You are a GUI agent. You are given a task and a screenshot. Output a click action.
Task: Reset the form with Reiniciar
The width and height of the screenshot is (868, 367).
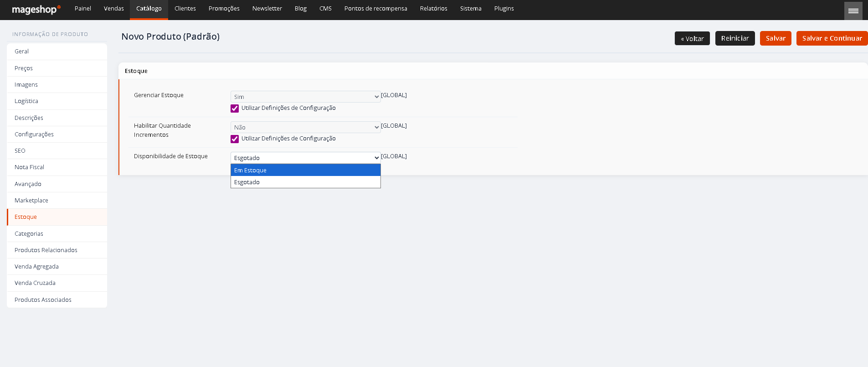coord(735,38)
